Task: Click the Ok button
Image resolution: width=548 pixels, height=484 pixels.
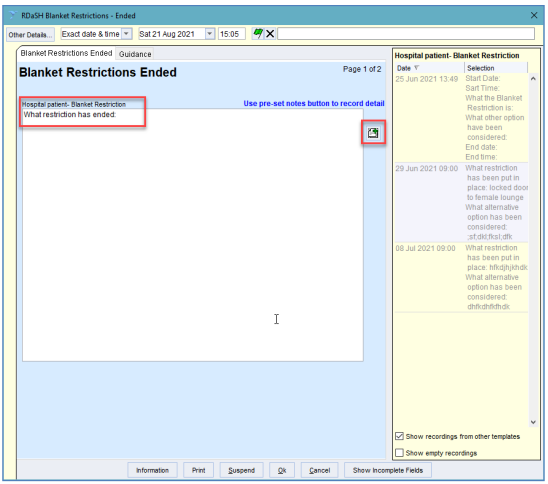Action: pyautogui.click(x=282, y=470)
